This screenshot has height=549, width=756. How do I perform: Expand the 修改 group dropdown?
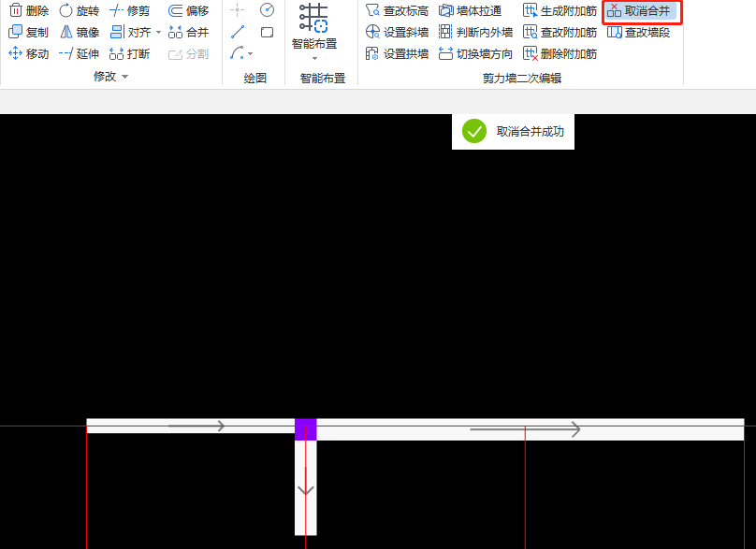[124, 76]
